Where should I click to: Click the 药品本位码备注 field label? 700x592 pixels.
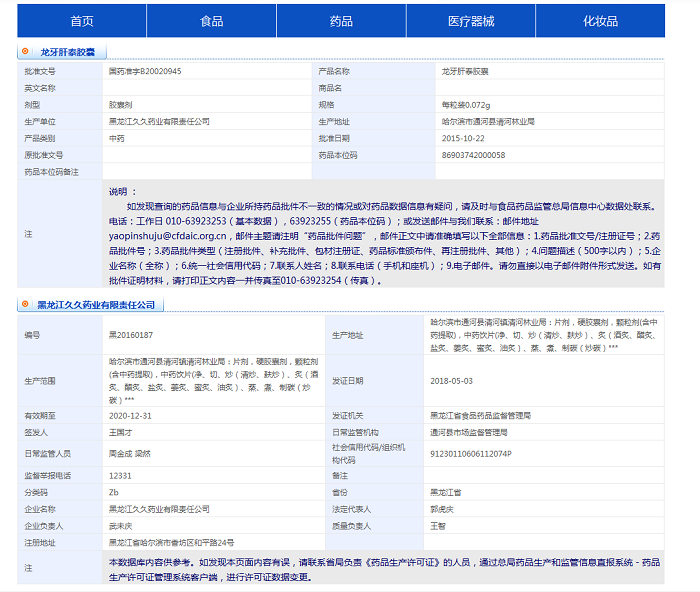51,172
